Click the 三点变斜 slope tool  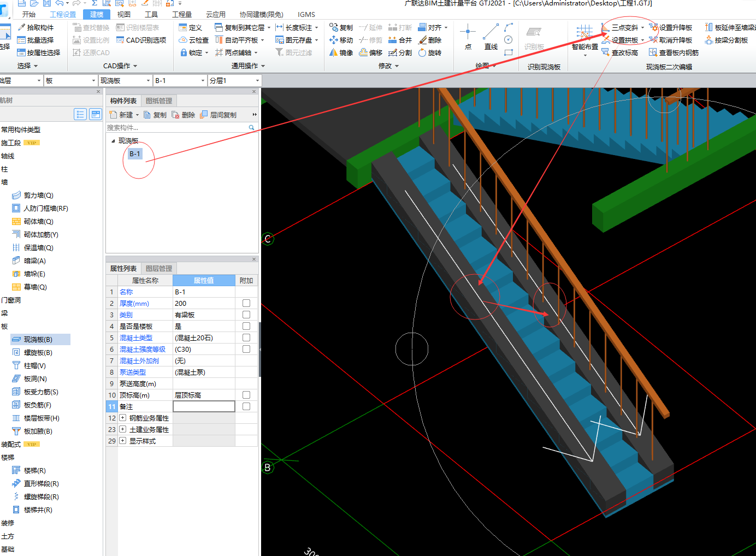click(x=622, y=27)
